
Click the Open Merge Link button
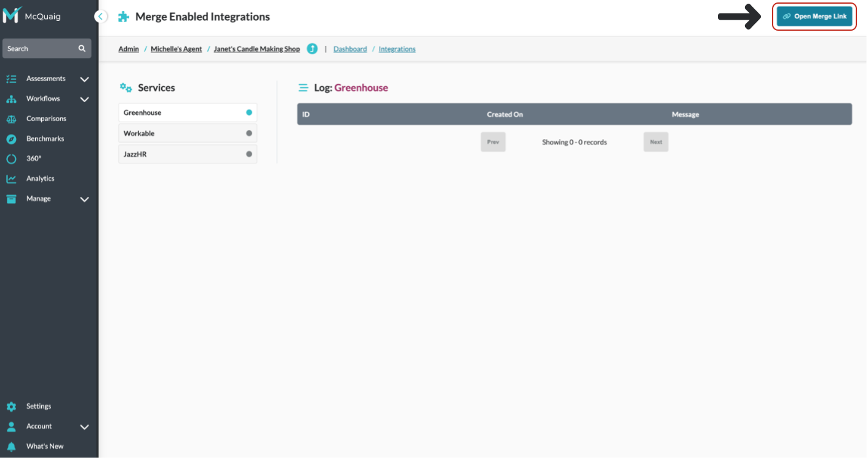814,17
